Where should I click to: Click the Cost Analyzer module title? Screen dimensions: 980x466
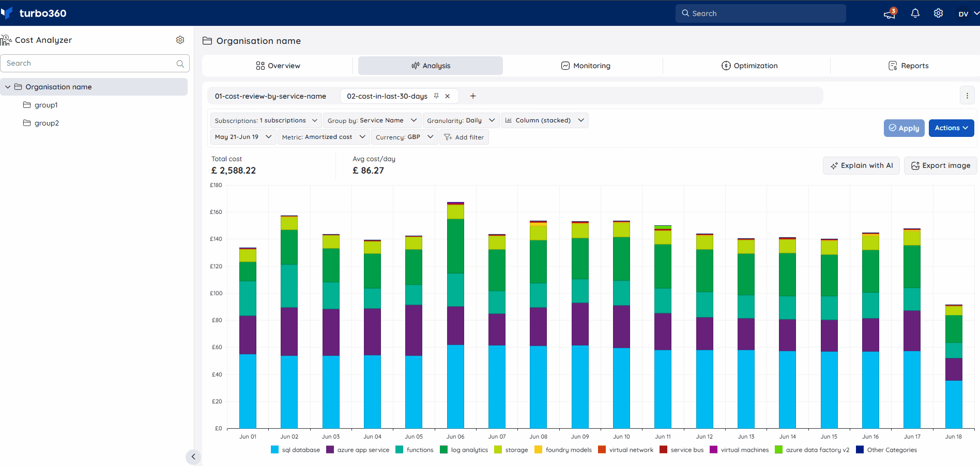pyautogui.click(x=43, y=40)
